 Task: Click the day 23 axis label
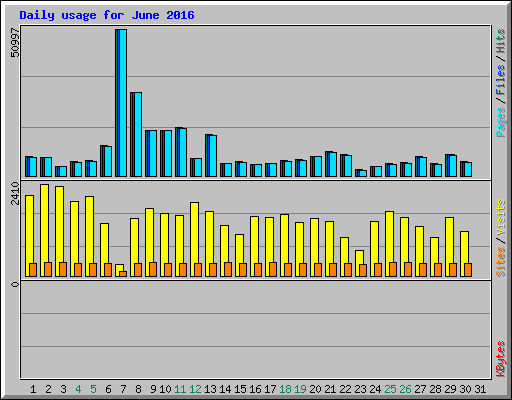[x=360, y=389]
